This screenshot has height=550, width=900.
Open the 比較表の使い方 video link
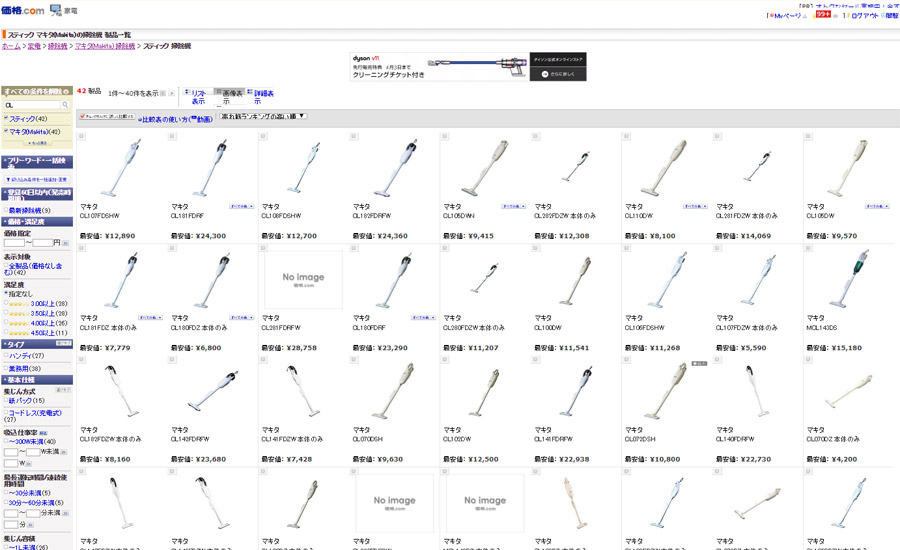coord(176,119)
